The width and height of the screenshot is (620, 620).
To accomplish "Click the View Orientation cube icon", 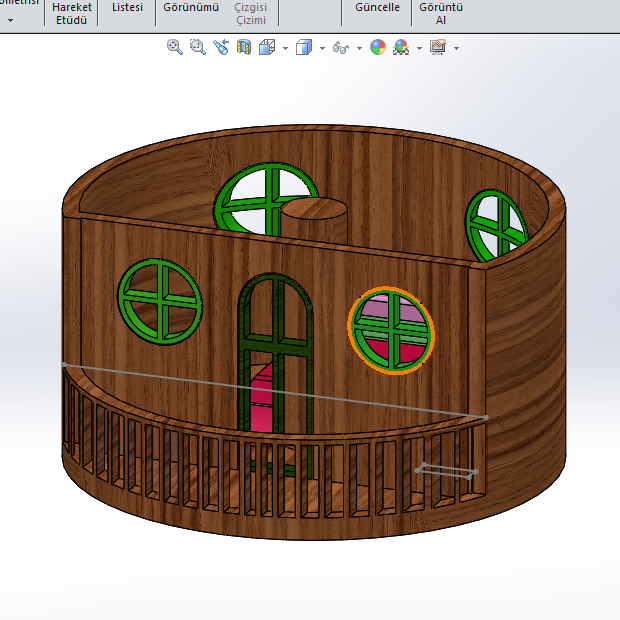I will coord(267,47).
